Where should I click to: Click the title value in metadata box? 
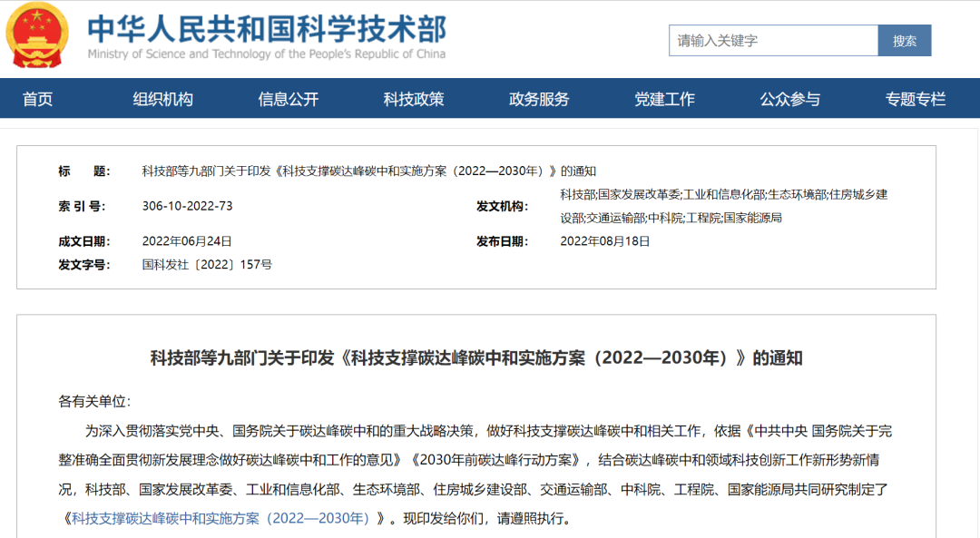(368, 171)
